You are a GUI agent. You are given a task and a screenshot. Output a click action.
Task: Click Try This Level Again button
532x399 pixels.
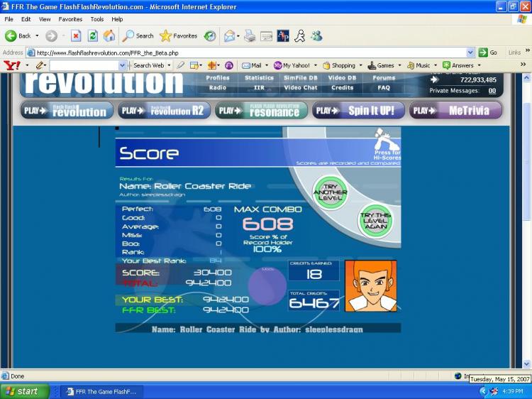(375, 221)
